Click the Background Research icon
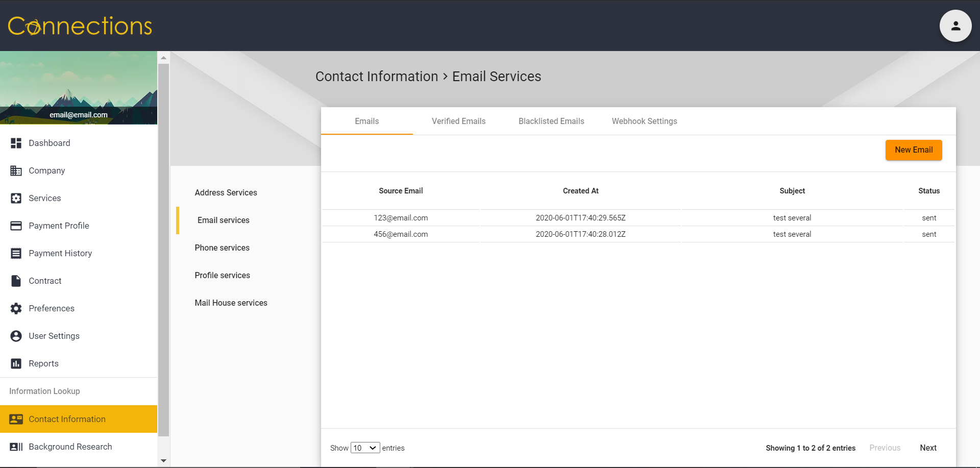 click(x=16, y=447)
